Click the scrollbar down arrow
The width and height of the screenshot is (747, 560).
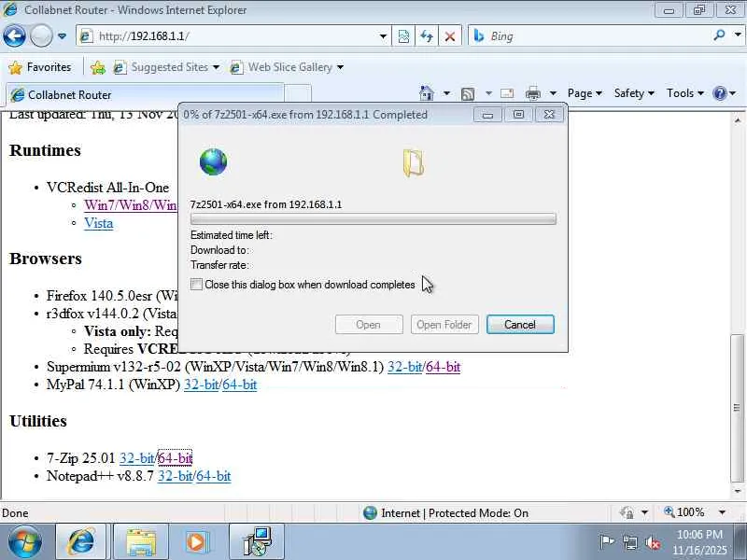pyautogui.click(x=738, y=491)
